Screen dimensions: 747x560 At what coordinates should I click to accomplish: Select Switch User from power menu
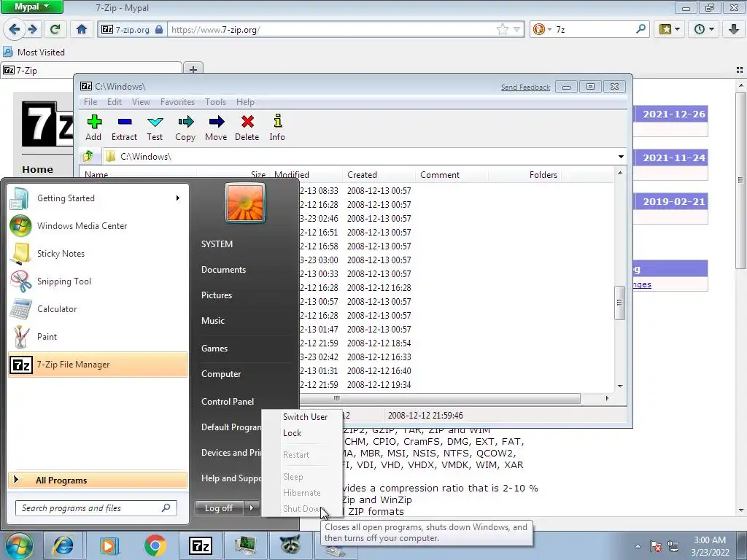coord(306,416)
